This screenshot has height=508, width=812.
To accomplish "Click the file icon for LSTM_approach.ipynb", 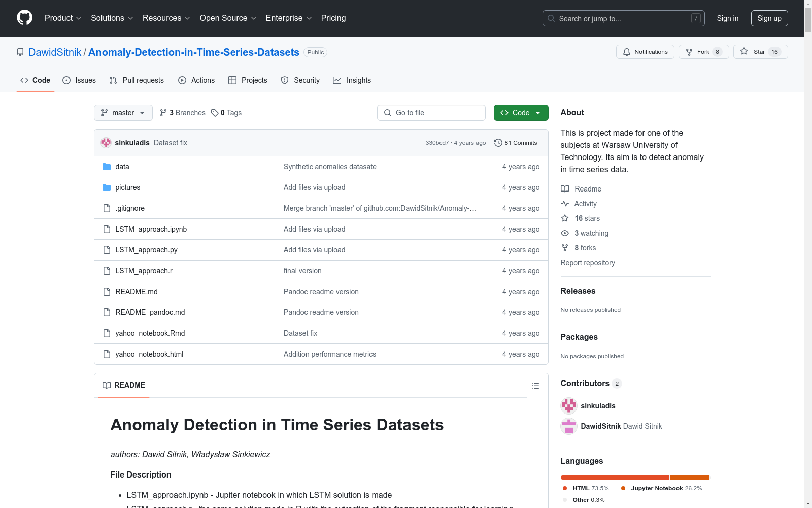I will 107,229.
